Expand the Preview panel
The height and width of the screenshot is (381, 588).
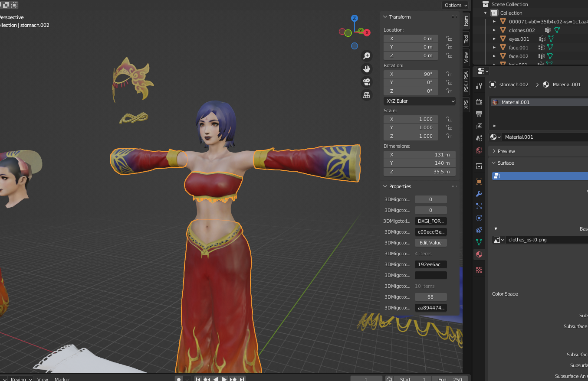(494, 151)
